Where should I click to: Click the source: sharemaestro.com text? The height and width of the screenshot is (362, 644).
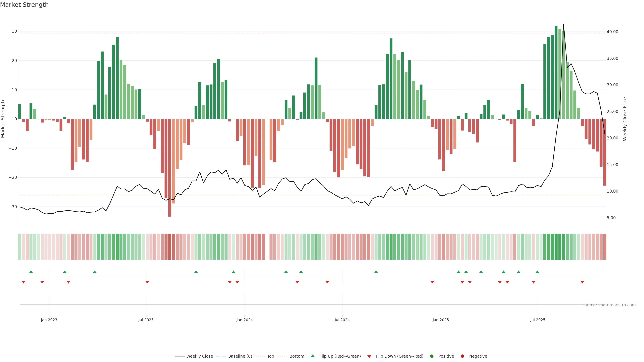click(609, 305)
